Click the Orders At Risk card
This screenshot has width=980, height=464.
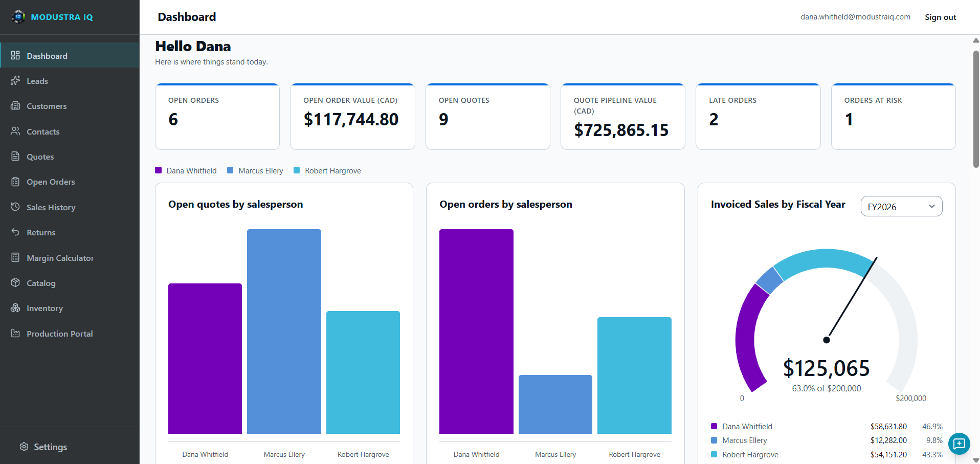click(894, 116)
